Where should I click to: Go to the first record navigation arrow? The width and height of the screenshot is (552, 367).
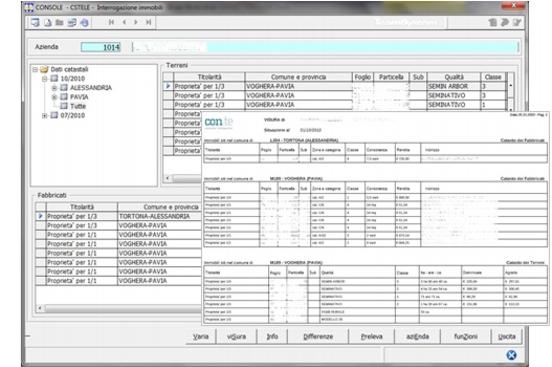click(x=111, y=22)
